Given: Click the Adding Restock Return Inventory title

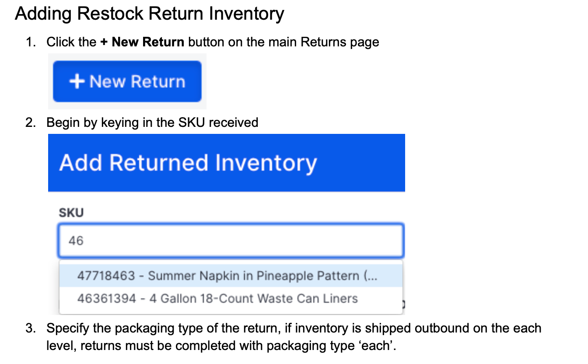Looking at the screenshot, I should pos(149,14).
